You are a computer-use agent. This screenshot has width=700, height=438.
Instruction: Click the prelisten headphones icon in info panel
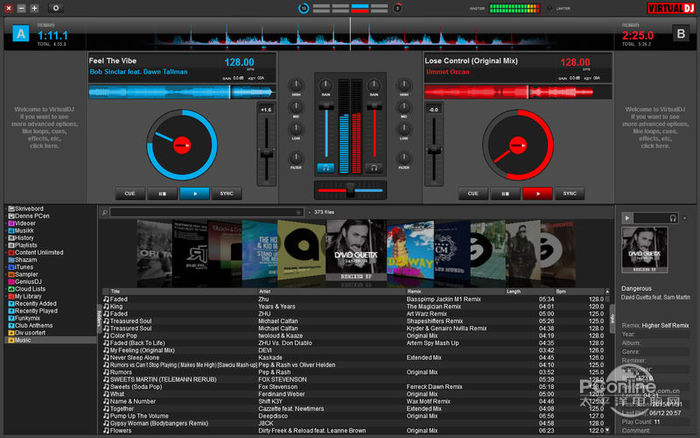point(673,218)
